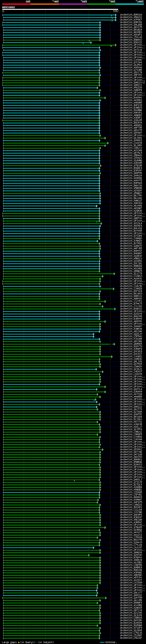Select the query name BB933092
The height and width of the screenshot is (644, 146).
pos(8,7)
